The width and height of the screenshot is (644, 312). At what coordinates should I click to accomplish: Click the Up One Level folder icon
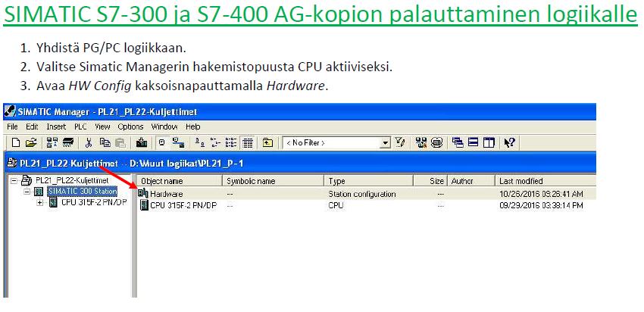click(267, 142)
